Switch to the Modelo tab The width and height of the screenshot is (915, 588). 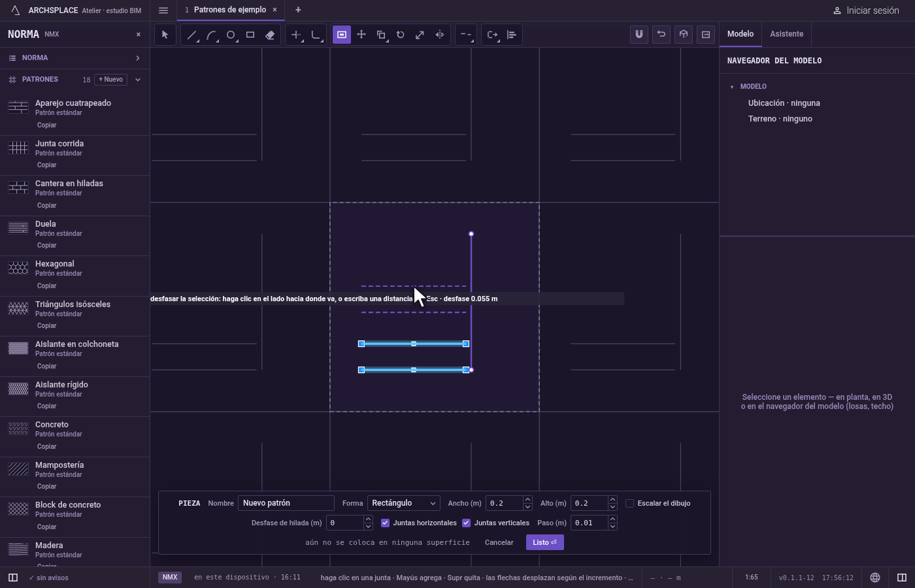click(x=740, y=34)
